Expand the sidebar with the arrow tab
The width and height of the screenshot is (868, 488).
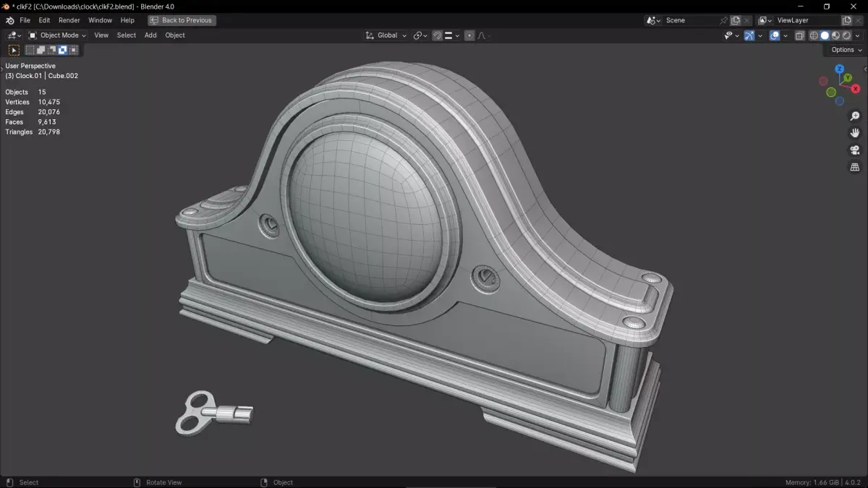point(865,69)
